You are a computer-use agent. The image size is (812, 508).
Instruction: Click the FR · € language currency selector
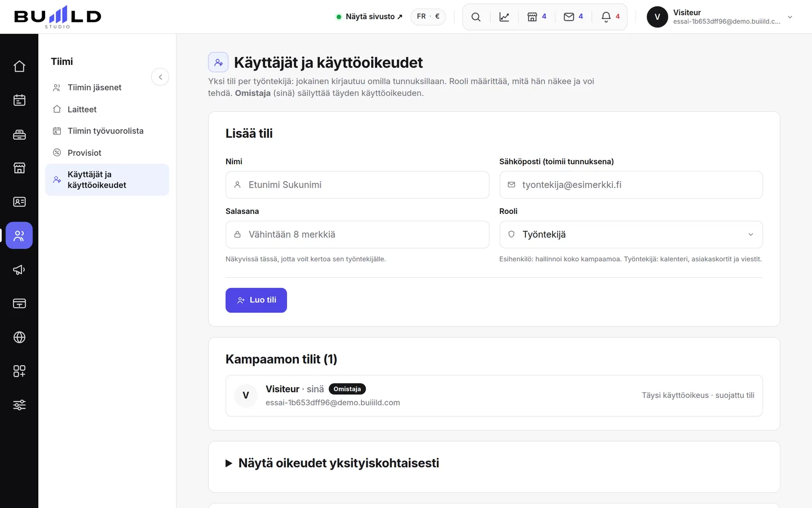coord(428,17)
